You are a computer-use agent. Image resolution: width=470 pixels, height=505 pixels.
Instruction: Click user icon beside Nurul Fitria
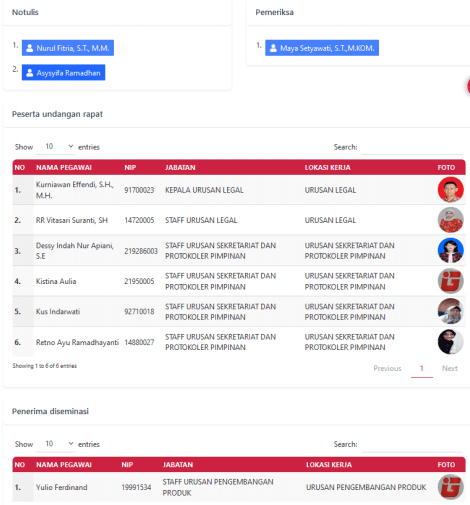coord(30,48)
